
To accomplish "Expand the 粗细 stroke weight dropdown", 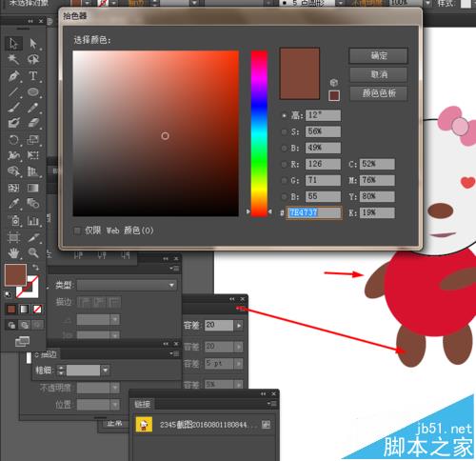I will (x=105, y=370).
